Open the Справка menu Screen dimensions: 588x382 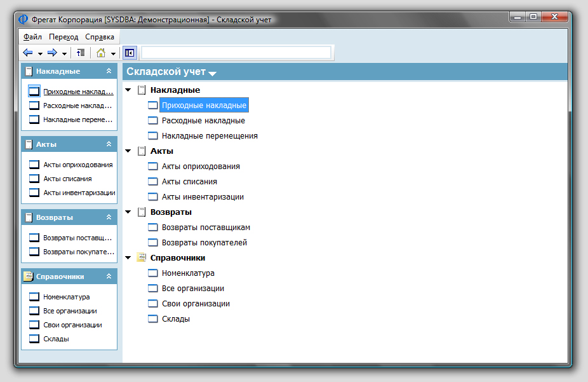pos(99,37)
